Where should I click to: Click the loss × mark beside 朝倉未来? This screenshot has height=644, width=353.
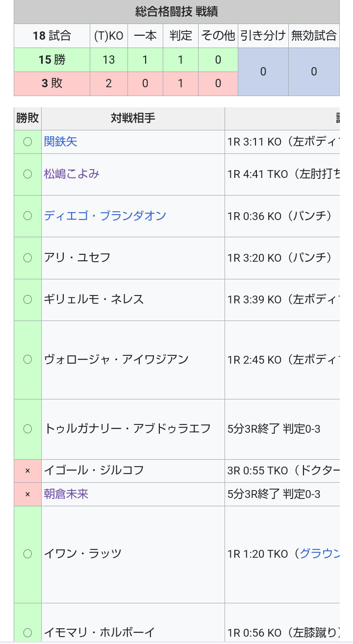pos(27,494)
